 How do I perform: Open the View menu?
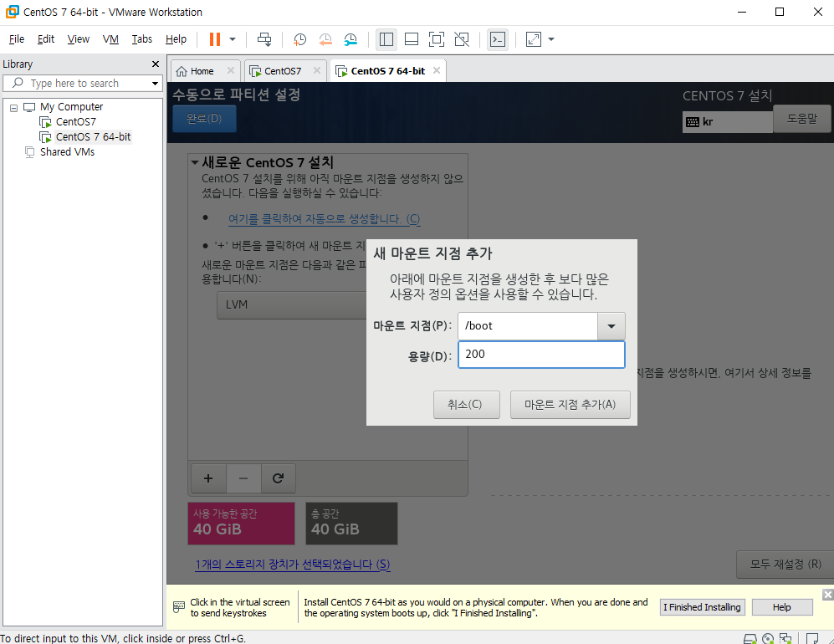(78, 39)
